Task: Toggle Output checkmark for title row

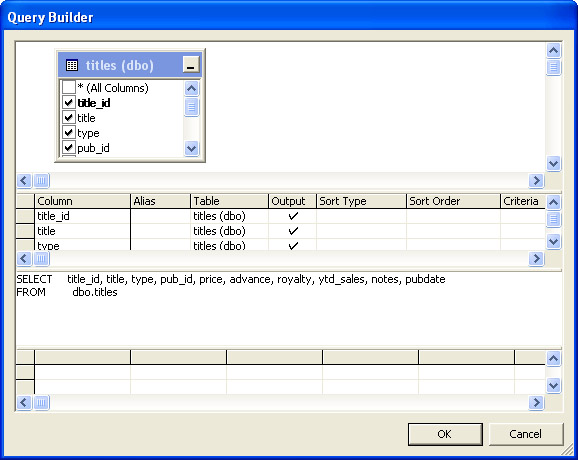Action: click(x=293, y=231)
